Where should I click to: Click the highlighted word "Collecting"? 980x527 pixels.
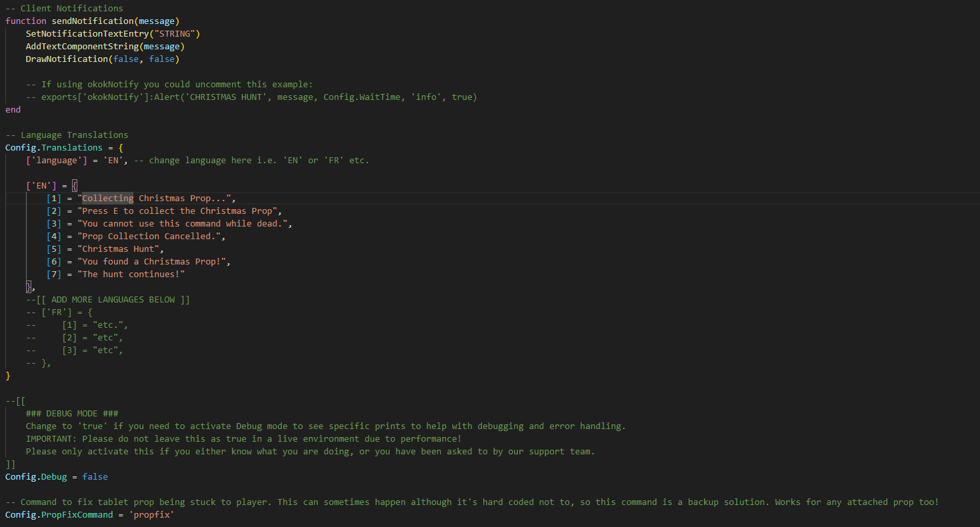click(107, 199)
